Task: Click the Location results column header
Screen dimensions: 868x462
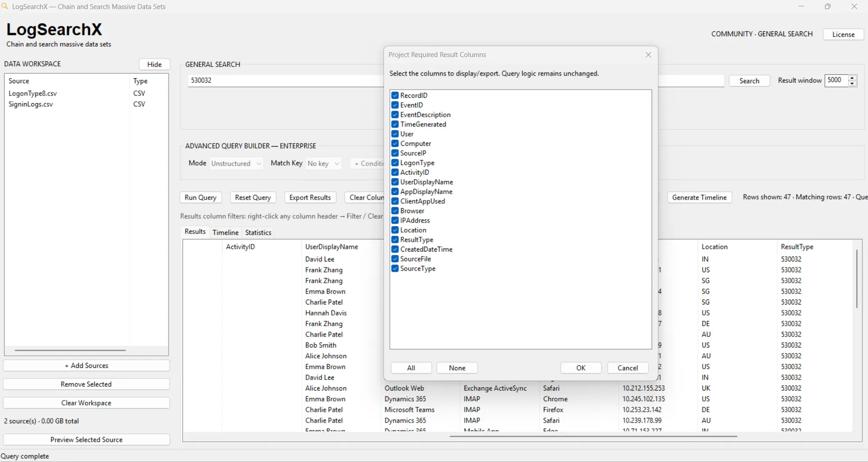Action: pos(737,247)
